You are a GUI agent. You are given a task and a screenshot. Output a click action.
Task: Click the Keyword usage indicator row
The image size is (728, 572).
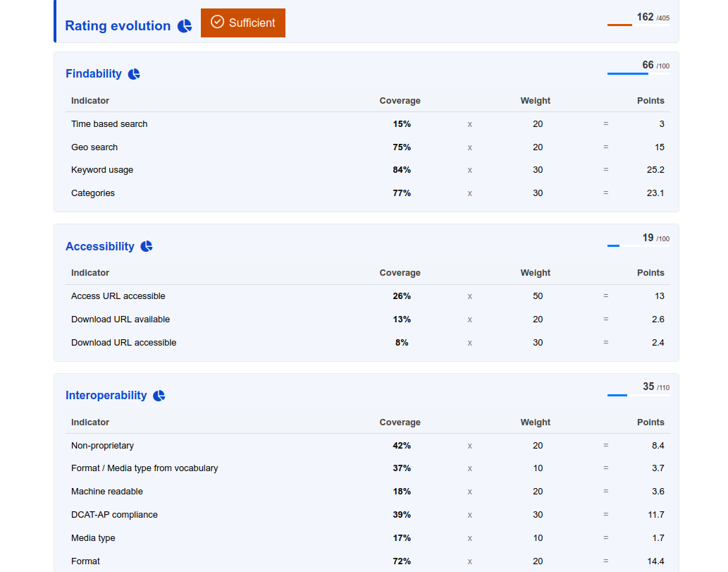tap(102, 170)
